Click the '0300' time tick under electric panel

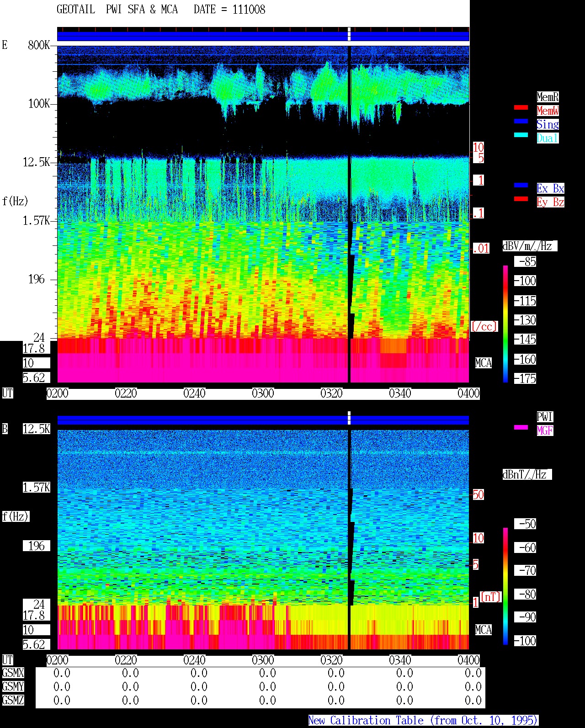[x=263, y=393]
